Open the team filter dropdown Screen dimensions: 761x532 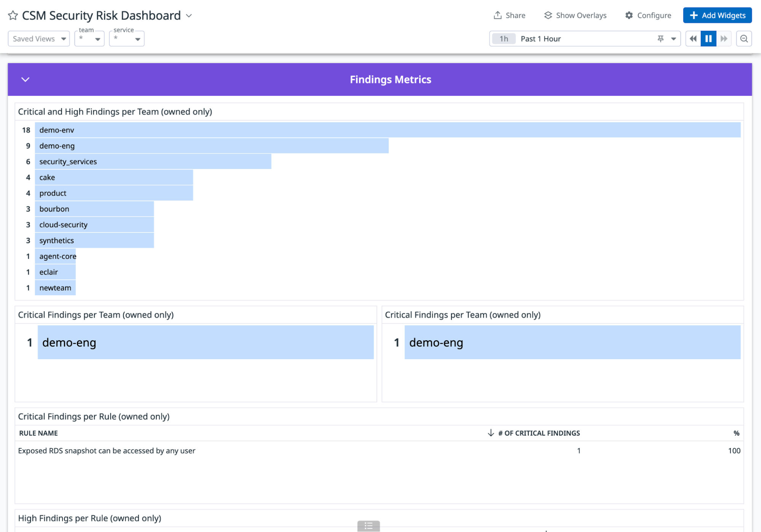89,38
